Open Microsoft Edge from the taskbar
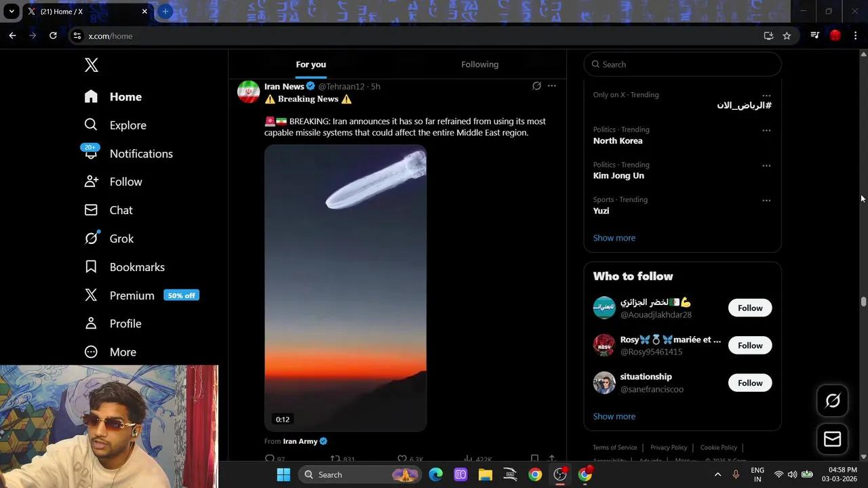The height and width of the screenshot is (488, 868). coord(435,474)
